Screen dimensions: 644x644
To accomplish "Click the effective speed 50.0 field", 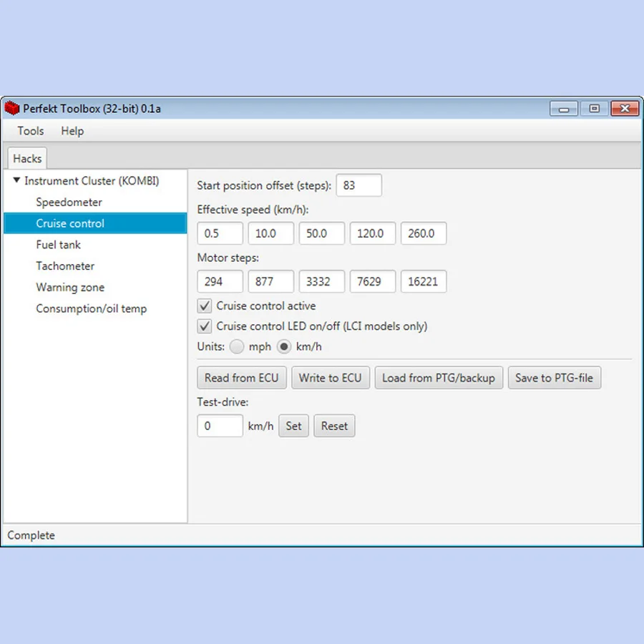I will click(x=322, y=233).
